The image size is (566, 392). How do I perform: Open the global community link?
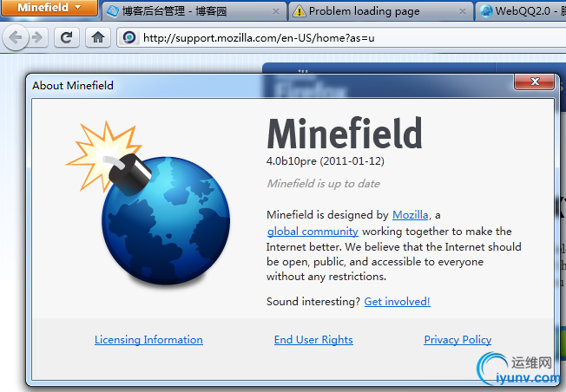click(313, 232)
